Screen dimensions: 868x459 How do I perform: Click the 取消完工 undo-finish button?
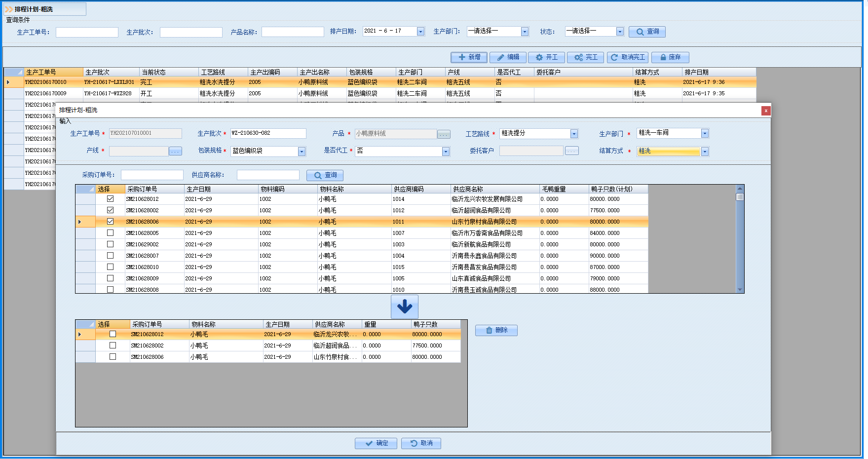point(628,57)
